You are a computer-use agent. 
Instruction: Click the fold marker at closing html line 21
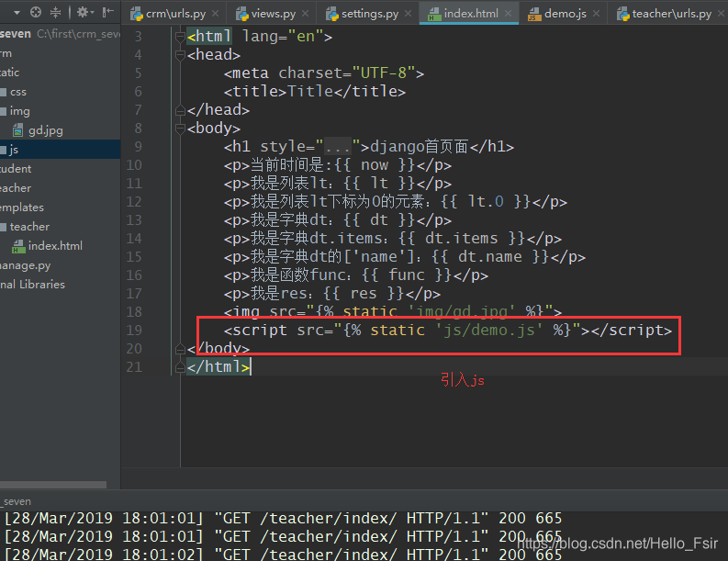tap(181, 367)
